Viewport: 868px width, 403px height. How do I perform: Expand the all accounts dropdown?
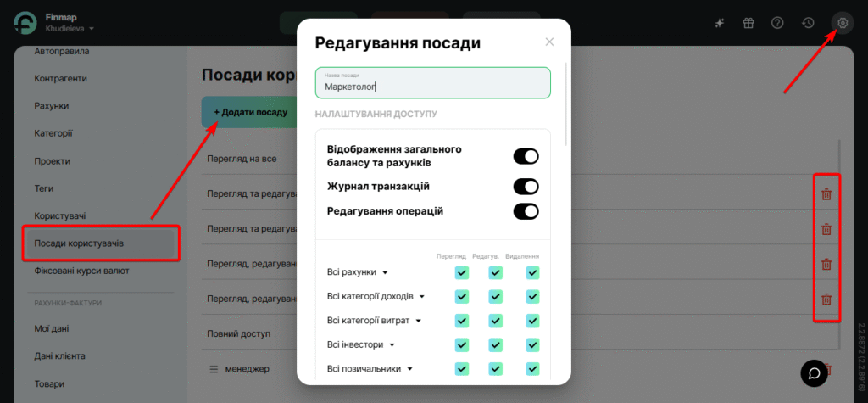coord(385,273)
